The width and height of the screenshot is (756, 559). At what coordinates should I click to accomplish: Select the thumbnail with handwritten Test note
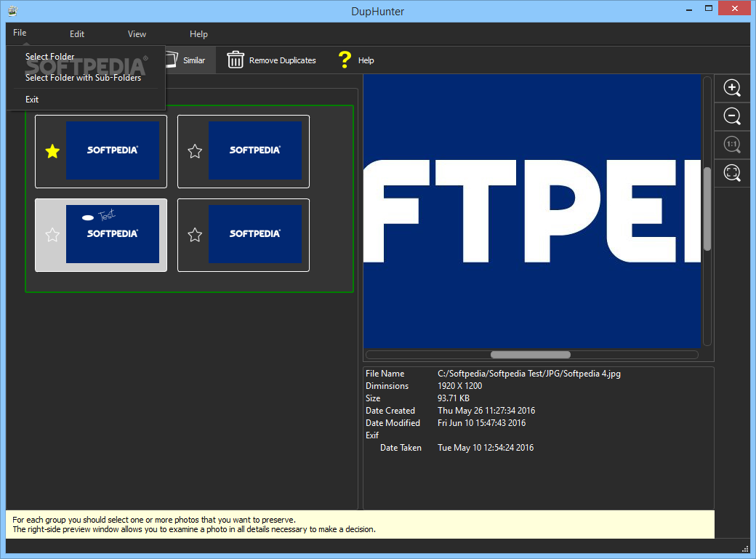tap(113, 234)
